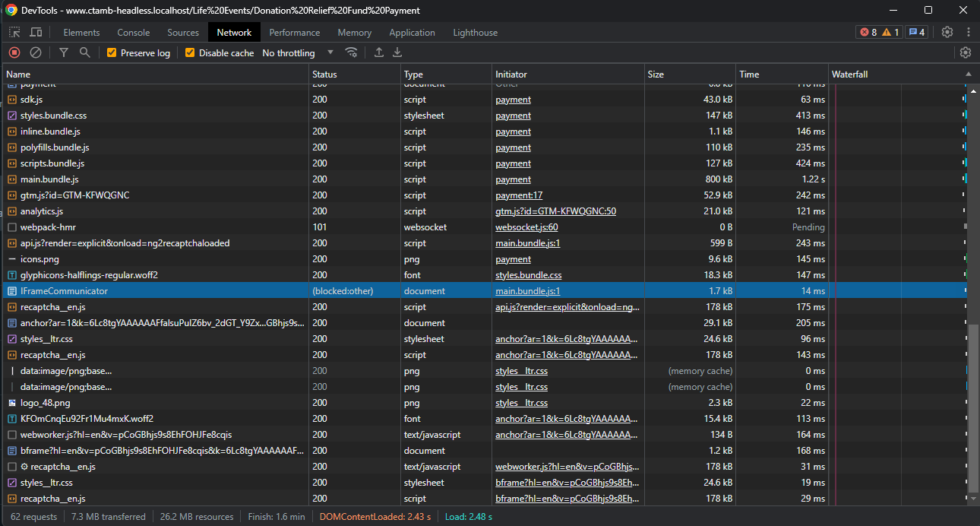This screenshot has height=526, width=980.
Task: Toggle the network filter funnel icon
Action: 64,52
